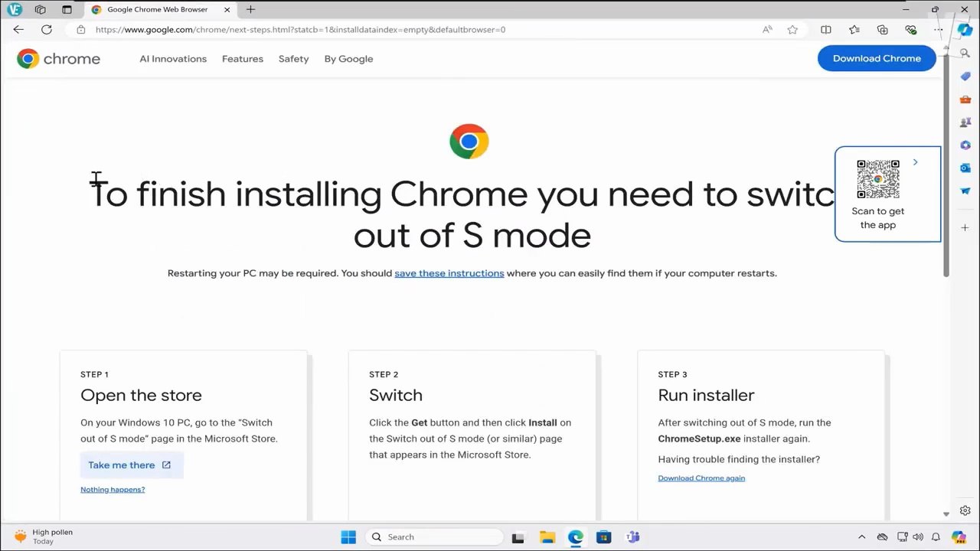Click the large Chrome logo above the heading
Screen dimensions: 980x551
click(469, 142)
